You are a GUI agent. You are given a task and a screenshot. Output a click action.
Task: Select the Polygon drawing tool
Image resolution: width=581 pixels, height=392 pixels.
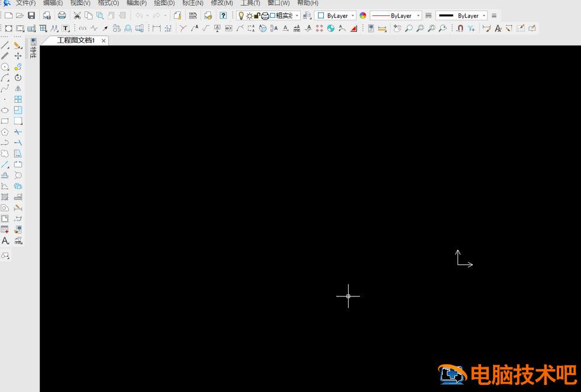[5, 132]
